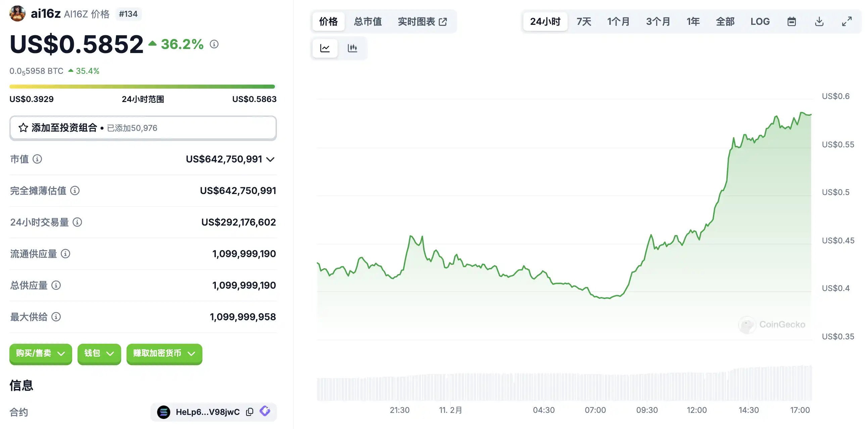Open the 钱包 dropdown menu
The width and height of the screenshot is (868, 429).
(99, 353)
